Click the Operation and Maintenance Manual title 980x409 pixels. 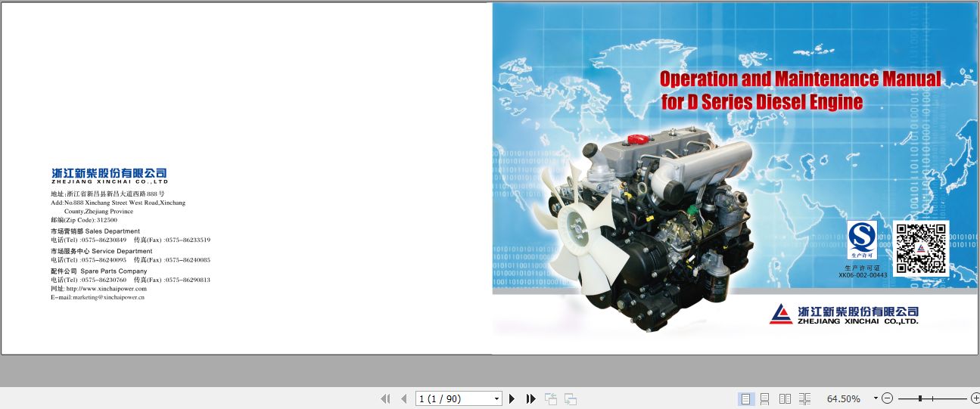click(x=801, y=79)
